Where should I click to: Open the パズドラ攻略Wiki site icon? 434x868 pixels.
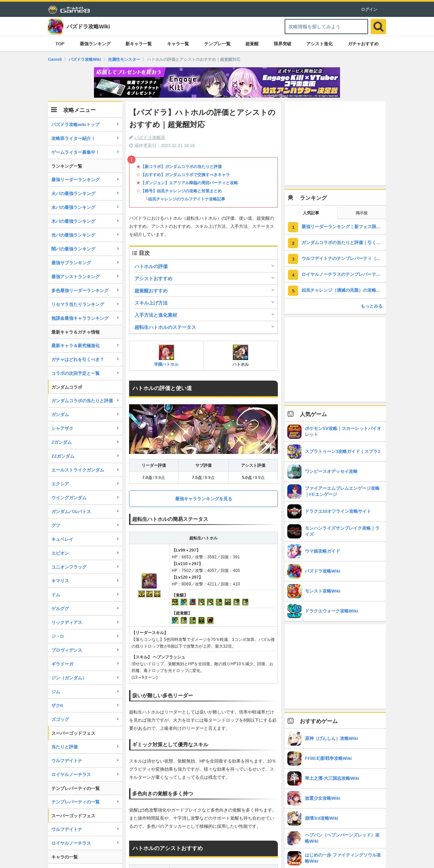pyautogui.click(x=55, y=26)
